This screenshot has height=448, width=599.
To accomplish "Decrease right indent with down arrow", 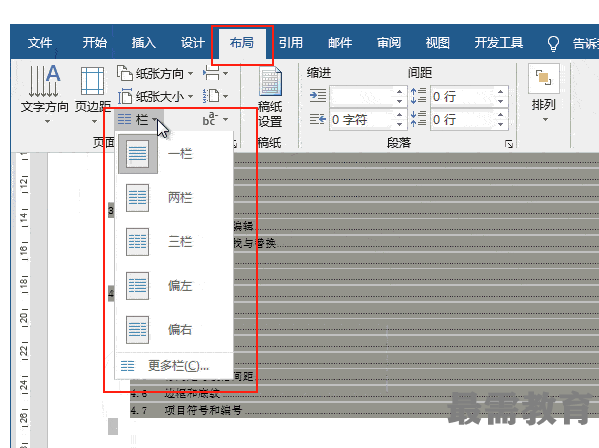I will pos(399,124).
